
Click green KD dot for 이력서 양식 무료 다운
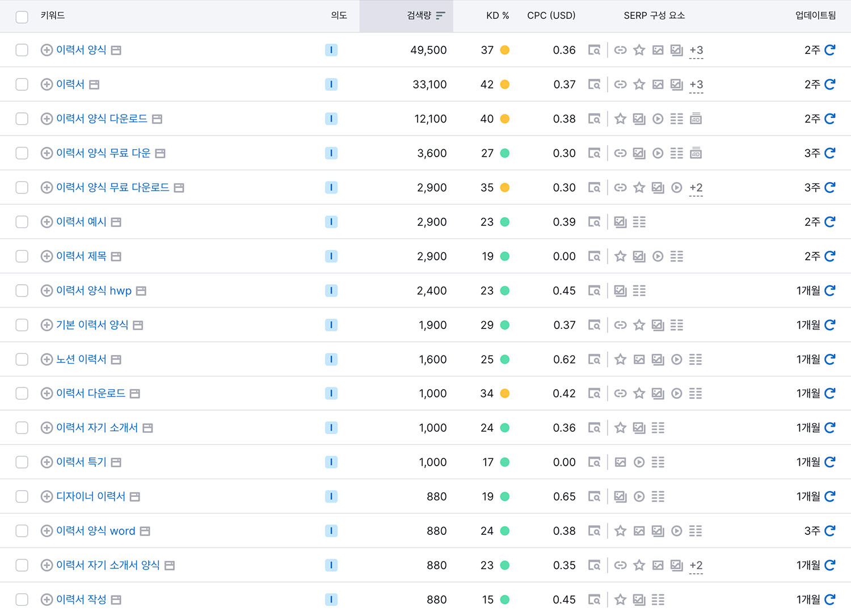coord(504,153)
